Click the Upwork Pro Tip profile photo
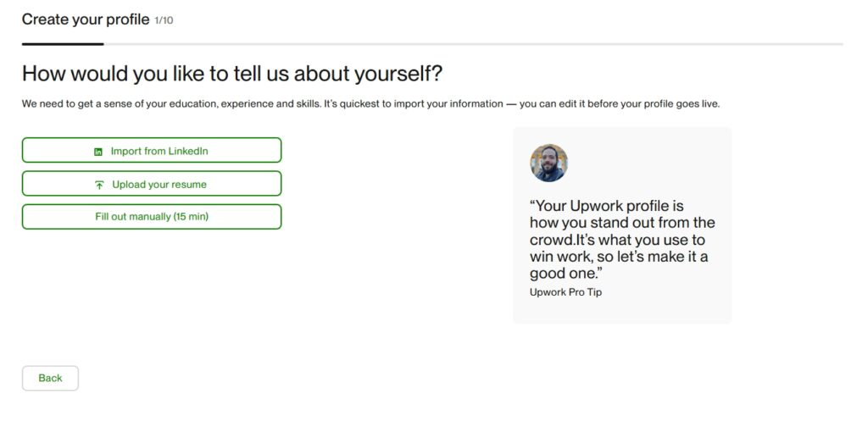Image resolution: width=868 pixels, height=427 pixels. tap(548, 163)
